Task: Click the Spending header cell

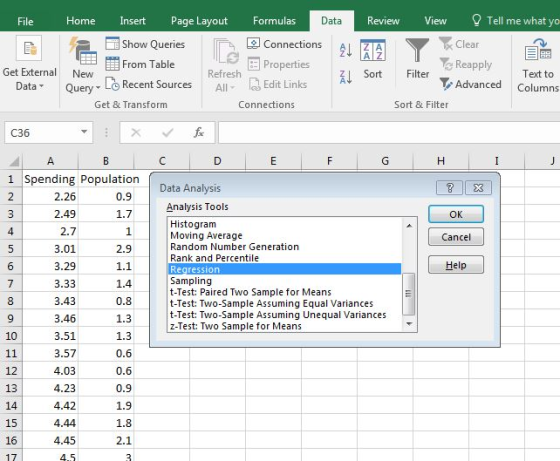Action: point(50,179)
